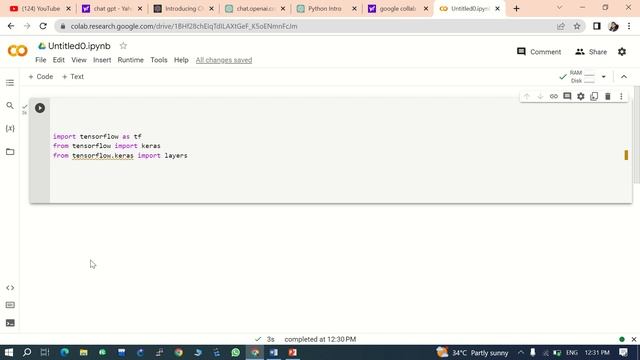Image resolution: width=640 pixels, height=360 pixels.
Task: Add a new Text cell
Action: (x=73, y=77)
